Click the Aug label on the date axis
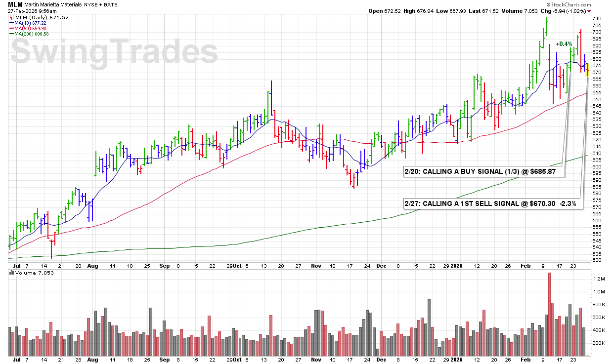Image resolution: width=613 pixels, height=364 pixels. tap(92, 266)
